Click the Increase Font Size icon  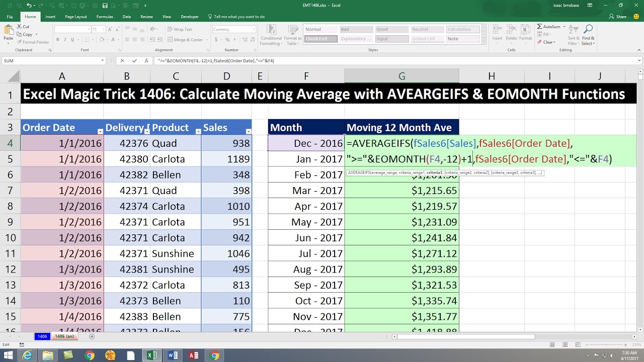tap(109, 30)
